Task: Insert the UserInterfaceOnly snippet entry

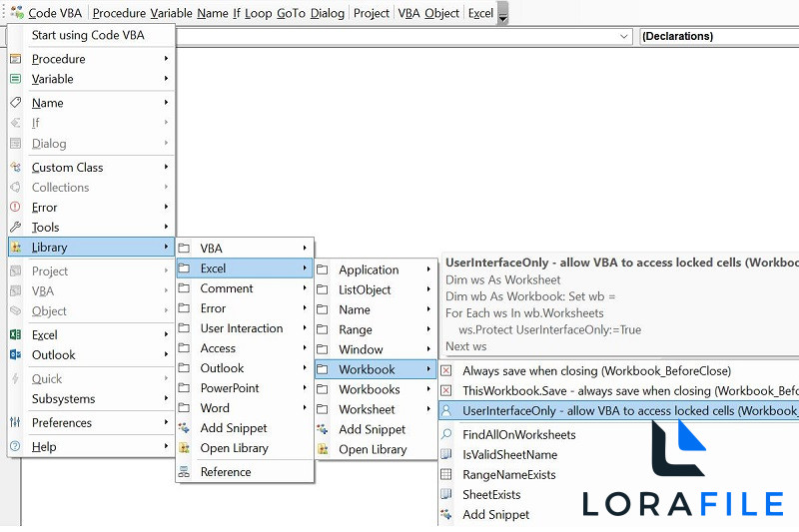Action: [618, 411]
